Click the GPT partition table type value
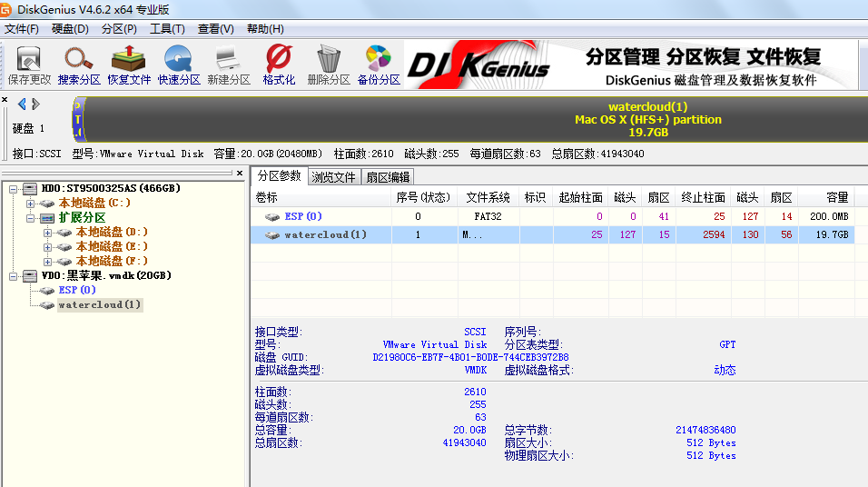The image size is (868, 487). [727, 344]
